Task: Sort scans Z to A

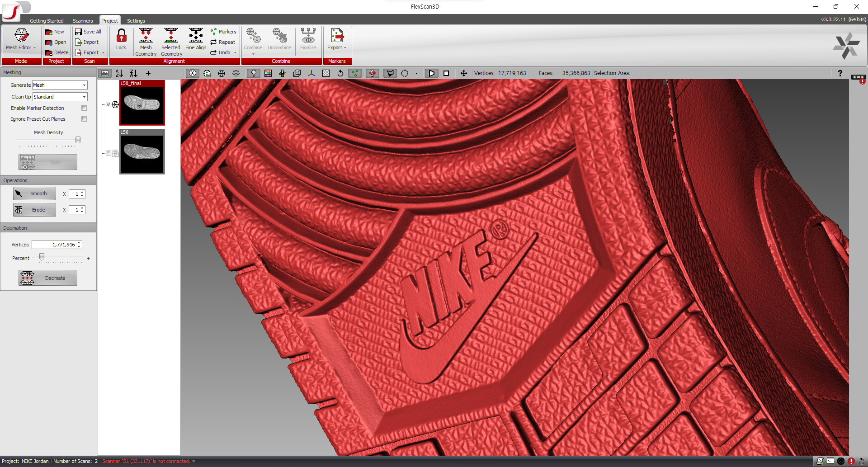Action: click(134, 73)
